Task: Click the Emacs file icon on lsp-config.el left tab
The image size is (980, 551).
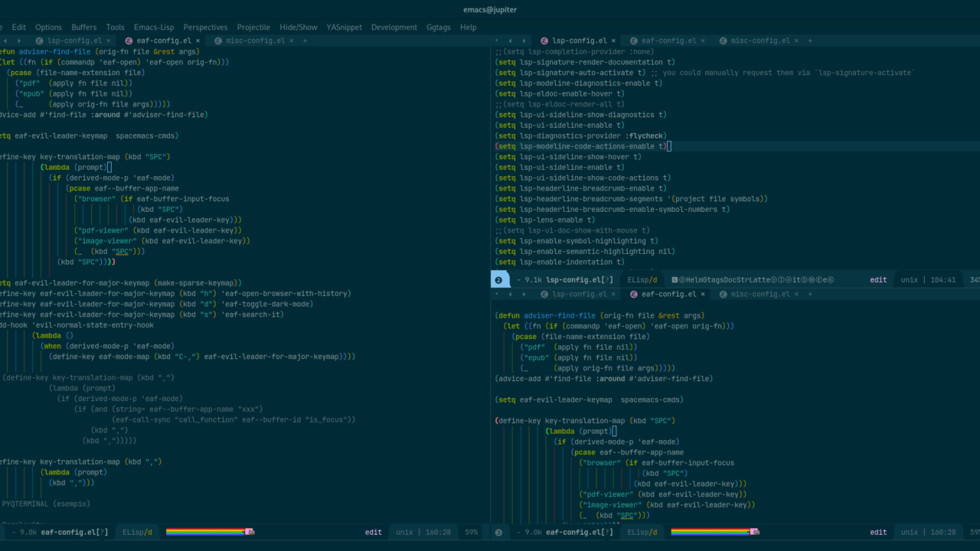Action: pos(39,41)
